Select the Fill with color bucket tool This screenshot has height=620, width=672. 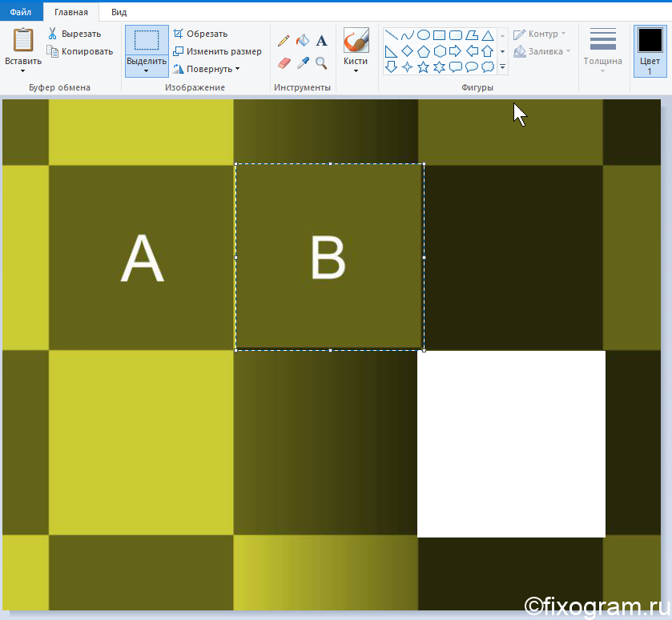click(x=303, y=41)
